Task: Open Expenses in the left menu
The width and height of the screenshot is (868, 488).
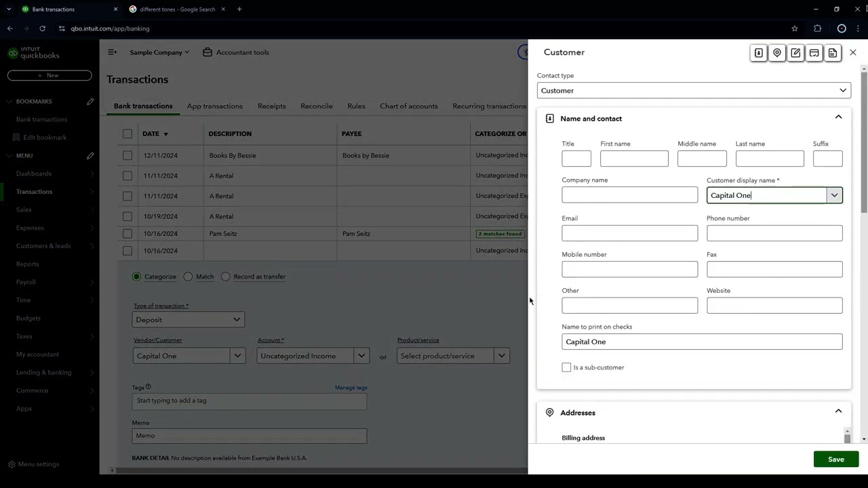Action: pos(30,228)
